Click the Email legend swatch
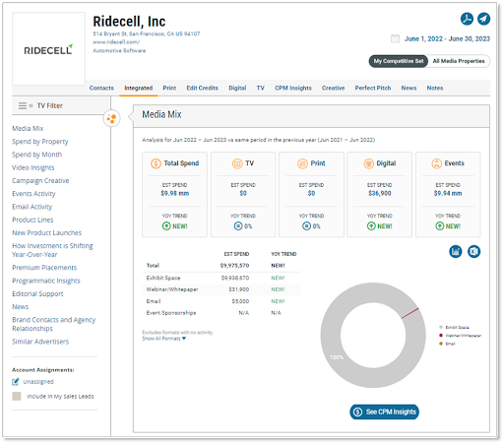504x444 pixels. [x=441, y=344]
